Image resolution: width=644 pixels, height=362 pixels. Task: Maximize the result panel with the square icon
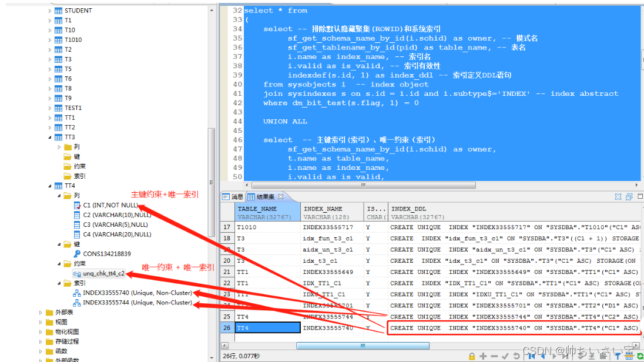click(640, 196)
